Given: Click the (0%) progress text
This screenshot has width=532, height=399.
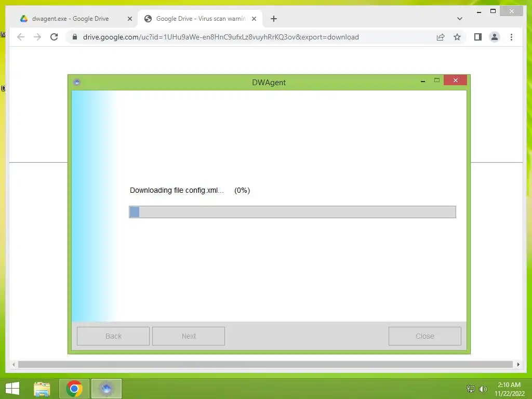Looking at the screenshot, I should [242, 190].
